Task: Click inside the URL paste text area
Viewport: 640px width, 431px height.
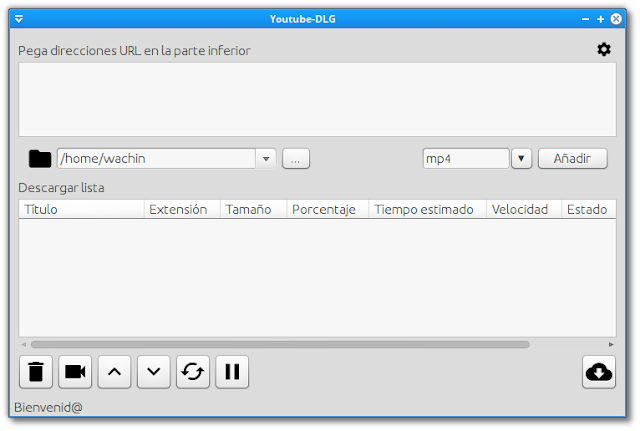Action: [317, 100]
